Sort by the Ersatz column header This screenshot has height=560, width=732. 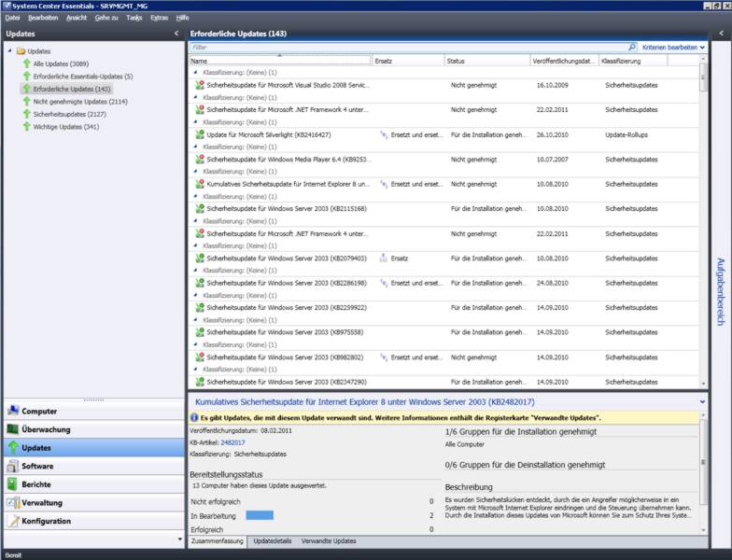click(x=408, y=61)
